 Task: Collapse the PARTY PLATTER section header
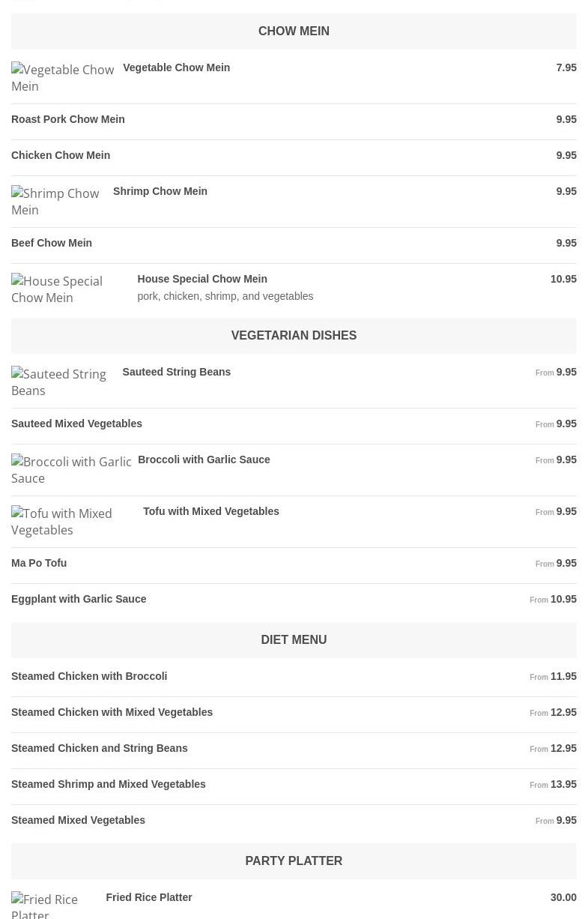pyautogui.click(x=294, y=861)
